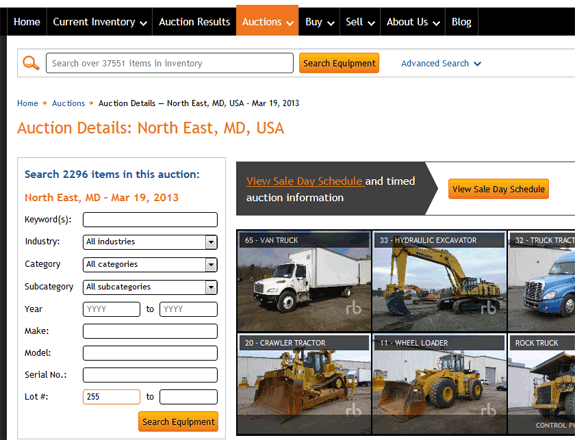The height and width of the screenshot is (440, 575).
Task: Open the All categories dropdown
Action: (x=150, y=265)
